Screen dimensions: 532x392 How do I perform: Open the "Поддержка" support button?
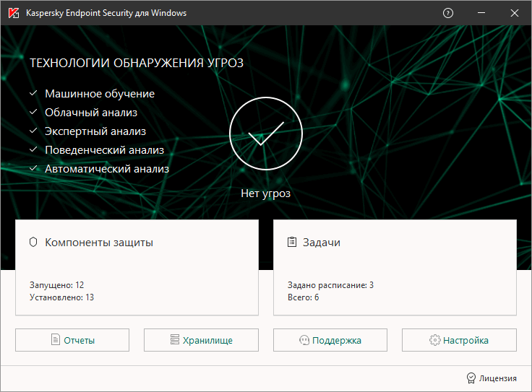click(x=330, y=340)
